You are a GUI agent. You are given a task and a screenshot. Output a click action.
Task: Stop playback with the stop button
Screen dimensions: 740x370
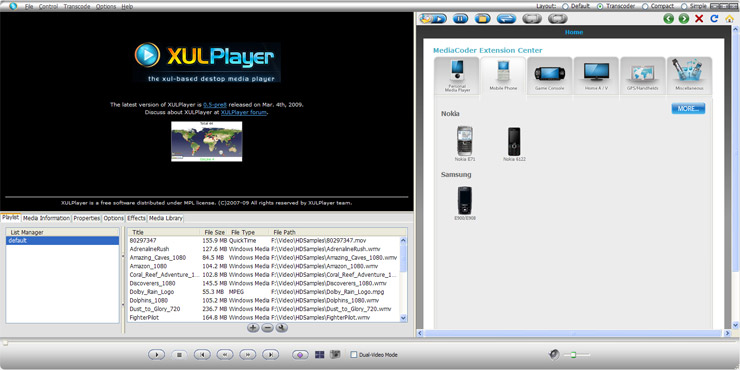tap(179, 354)
